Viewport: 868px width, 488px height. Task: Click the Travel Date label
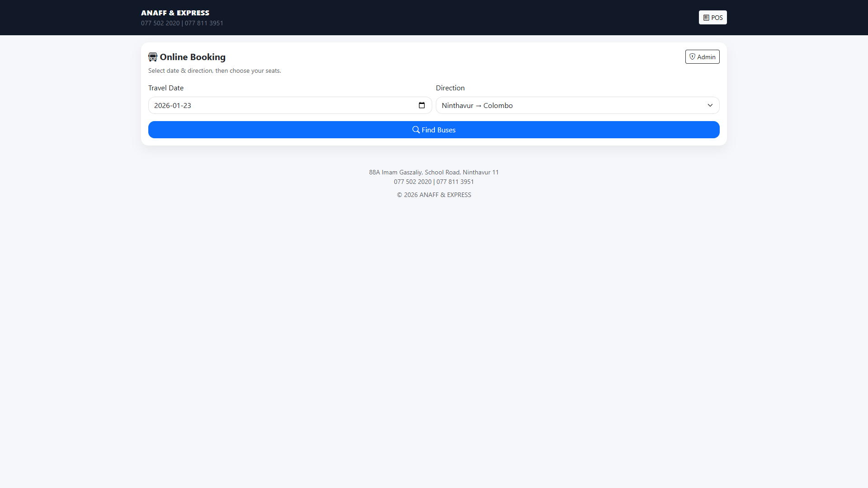166,88
